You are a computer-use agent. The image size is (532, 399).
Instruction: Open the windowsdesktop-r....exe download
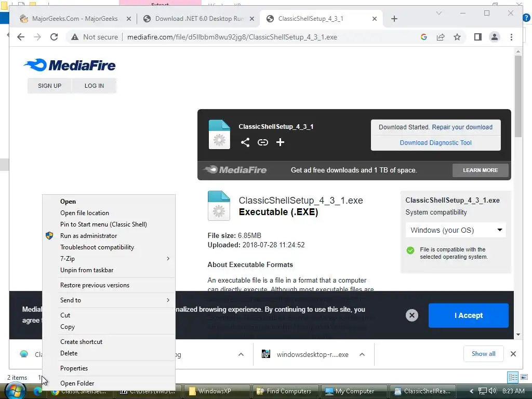coord(305,354)
